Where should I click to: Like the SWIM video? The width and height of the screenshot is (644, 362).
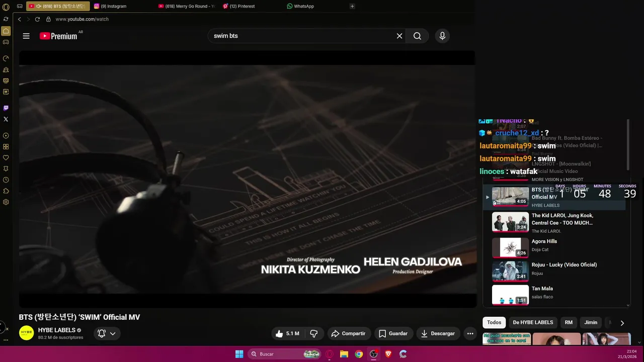(287, 333)
